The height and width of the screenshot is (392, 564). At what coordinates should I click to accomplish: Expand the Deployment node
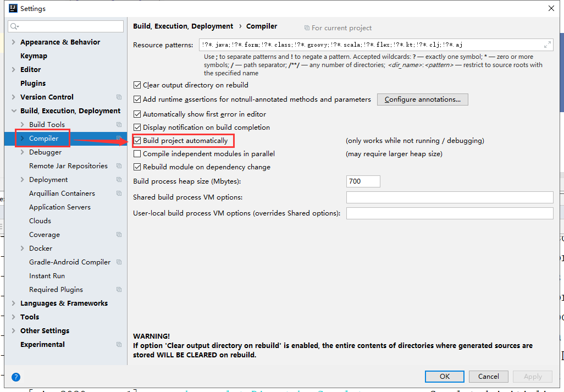(23, 179)
